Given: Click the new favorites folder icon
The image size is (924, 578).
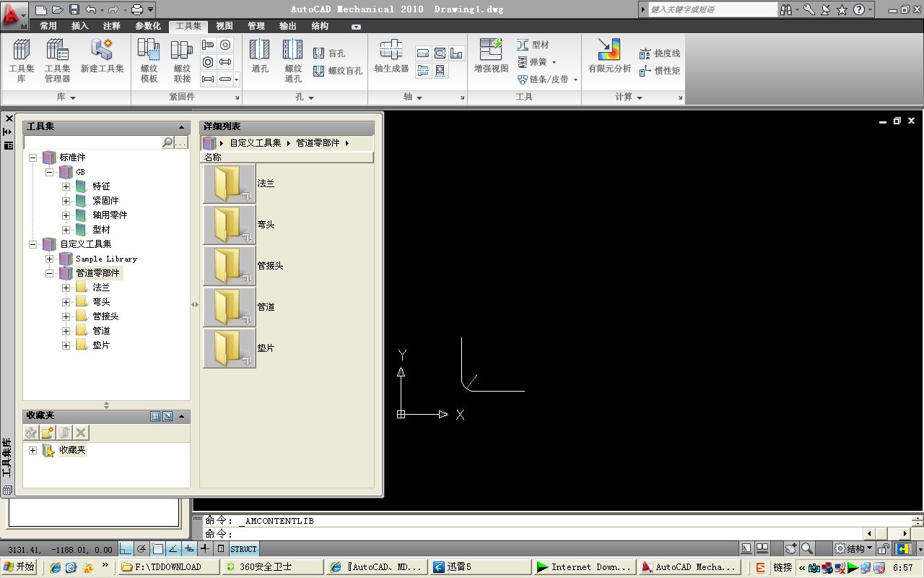Looking at the screenshot, I should [x=48, y=433].
